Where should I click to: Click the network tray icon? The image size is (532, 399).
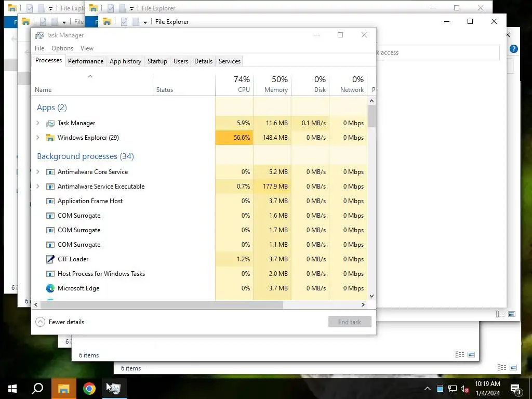click(453, 389)
